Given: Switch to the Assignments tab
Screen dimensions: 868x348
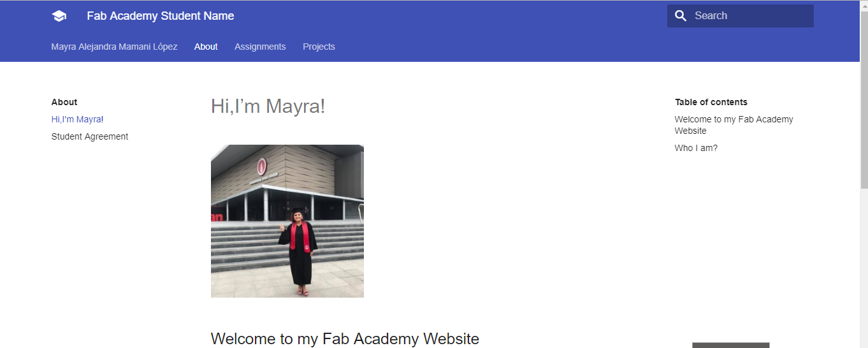Looking at the screenshot, I should [260, 47].
